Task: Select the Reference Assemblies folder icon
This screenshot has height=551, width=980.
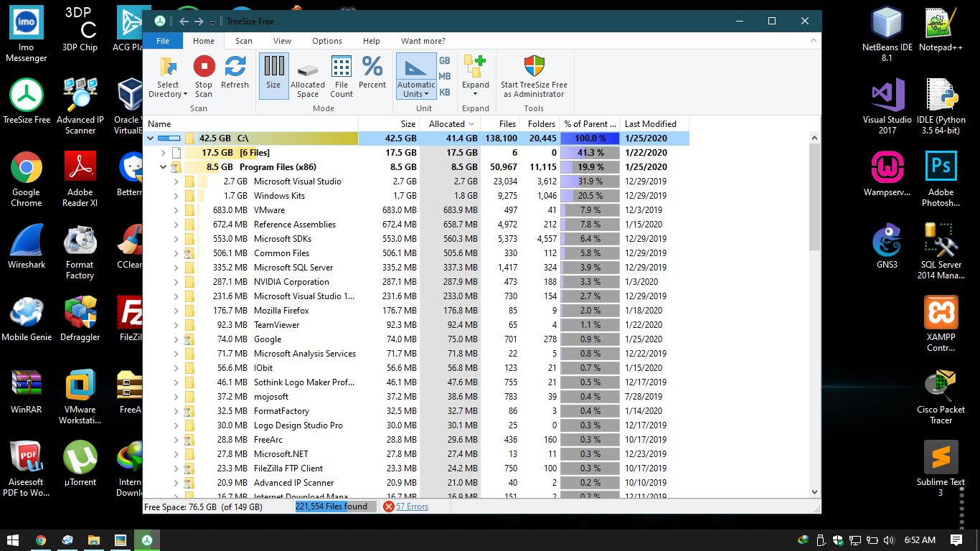Action: [189, 225]
